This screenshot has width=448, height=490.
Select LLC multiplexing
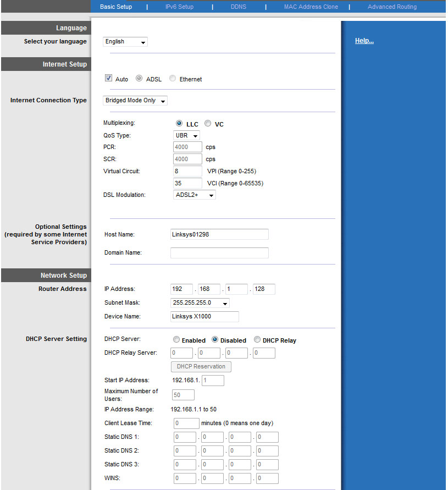[x=179, y=123]
